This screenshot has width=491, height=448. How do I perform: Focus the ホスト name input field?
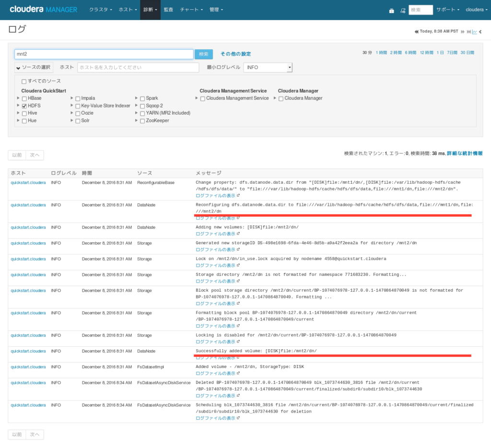coord(138,67)
